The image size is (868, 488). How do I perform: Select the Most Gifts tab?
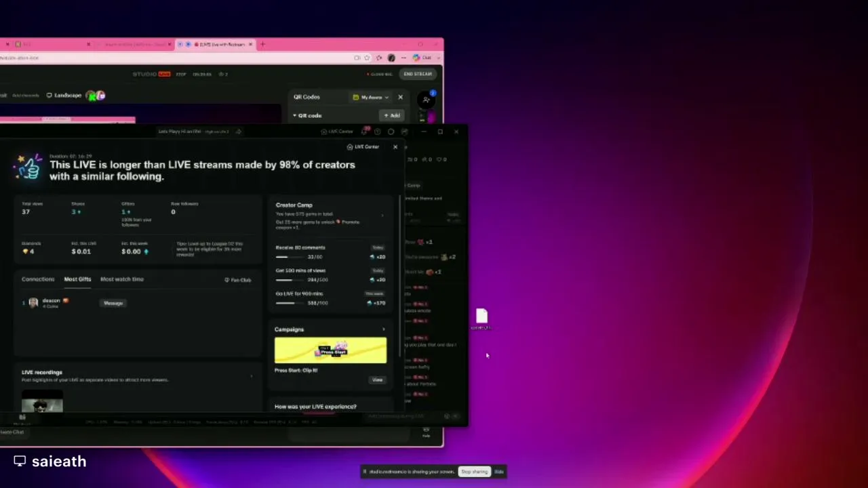(77, 279)
